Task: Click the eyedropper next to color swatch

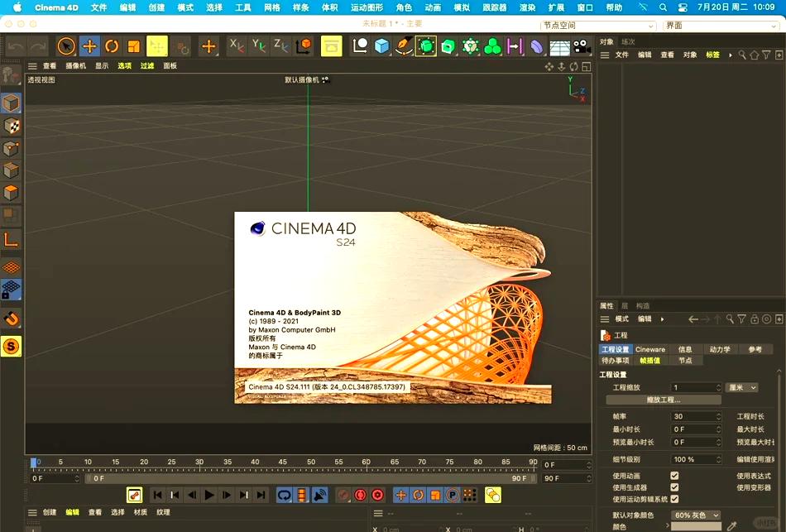Action: point(731,526)
